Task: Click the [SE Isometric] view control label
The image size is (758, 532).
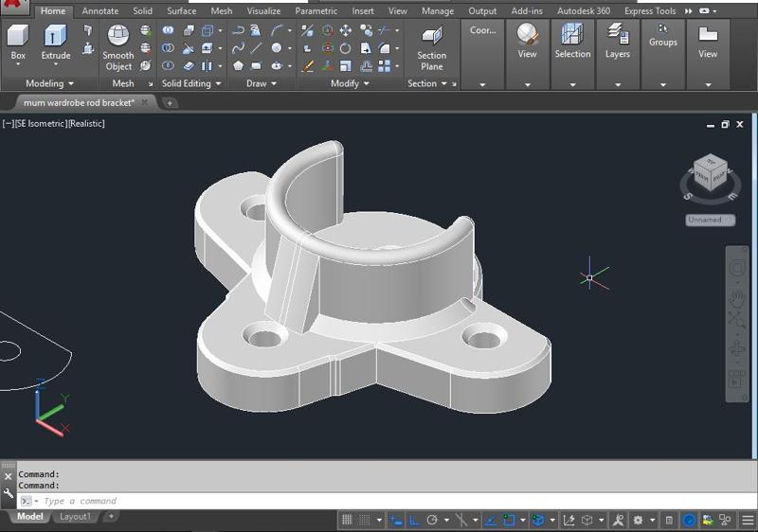Action: tap(41, 124)
